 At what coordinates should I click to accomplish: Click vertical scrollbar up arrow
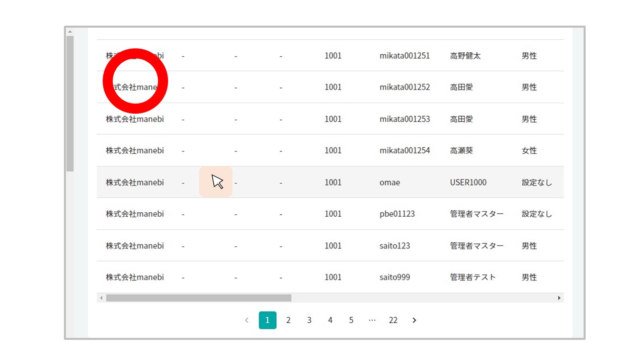point(70,31)
